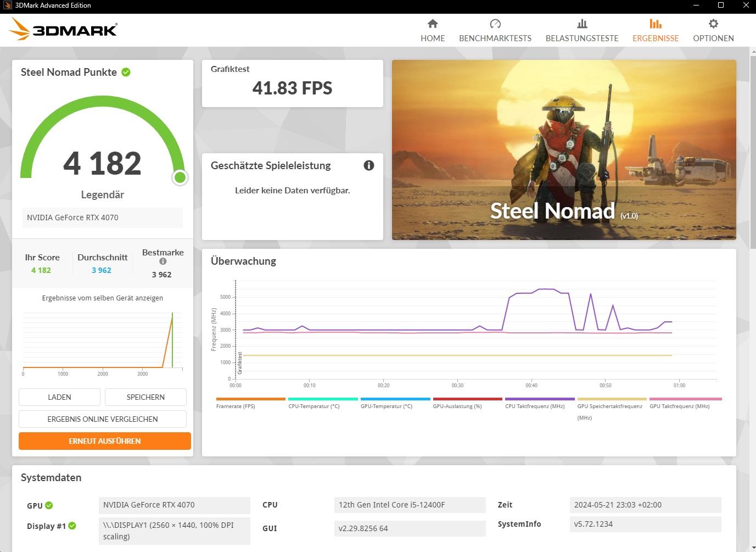Image resolution: width=756 pixels, height=552 pixels.
Task: Click the orange ERNEUT AUSFÜHREN button
Action: (x=105, y=441)
